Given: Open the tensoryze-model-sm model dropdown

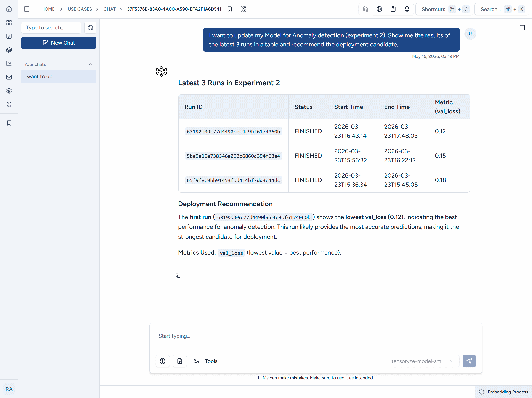Looking at the screenshot, I should (423, 361).
